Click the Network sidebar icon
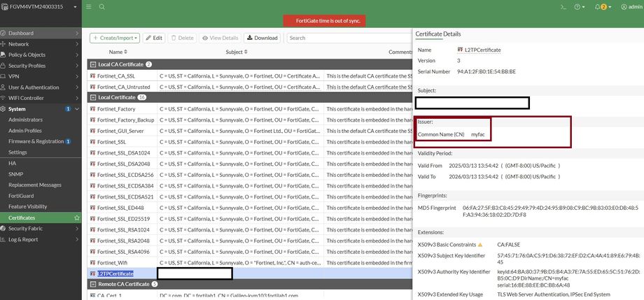 click(x=3, y=44)
